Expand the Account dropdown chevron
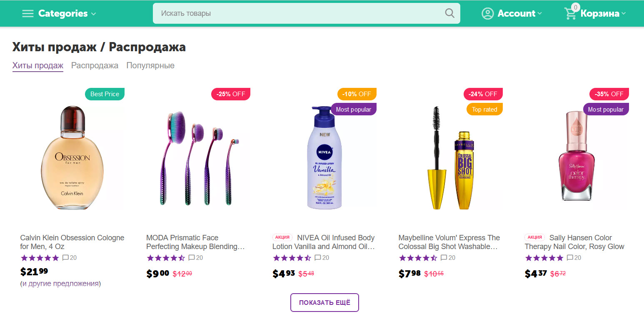 click(540, 14)
